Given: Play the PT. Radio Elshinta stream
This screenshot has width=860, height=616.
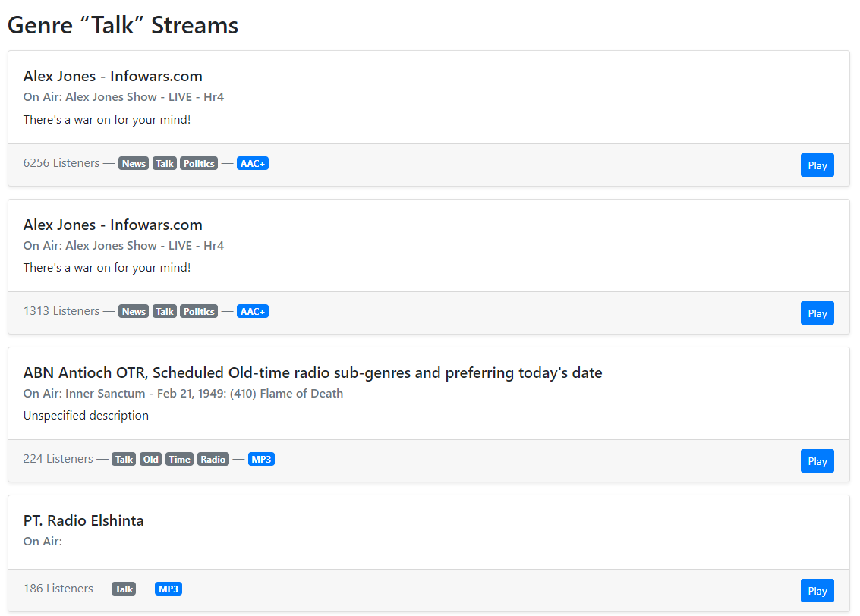Looking at the screenshot, I should click(817, 591).
